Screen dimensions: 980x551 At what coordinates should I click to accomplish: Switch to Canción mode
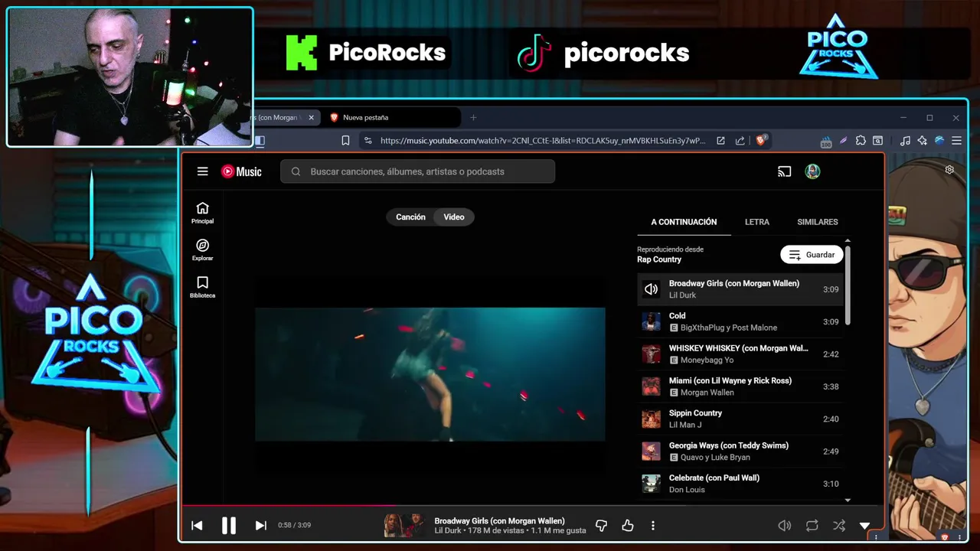[410, 217]
